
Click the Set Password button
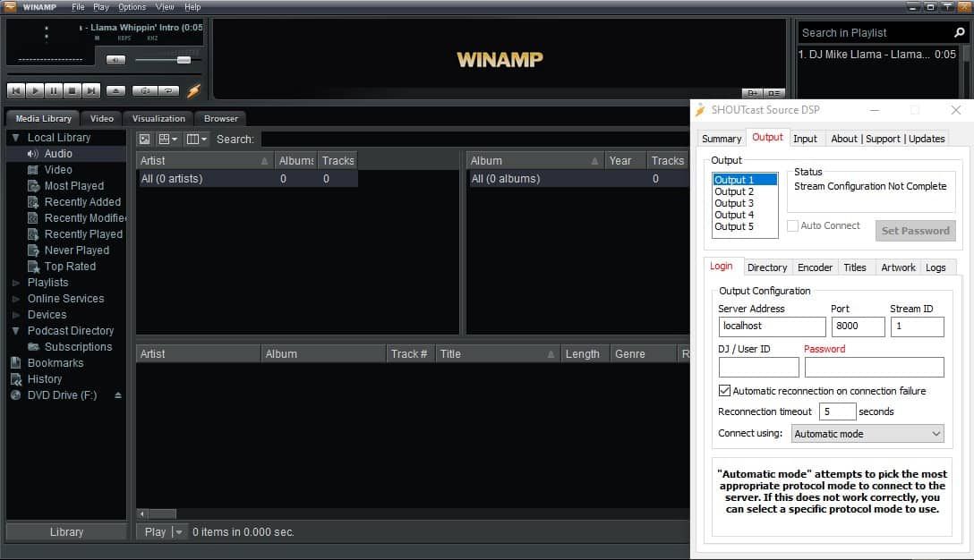915,230
